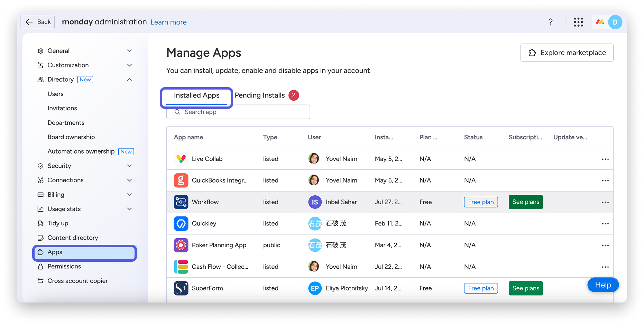Switch to the Pending Installs tab
The height and width of the screenshot is (325, 644).
(260, 95)
